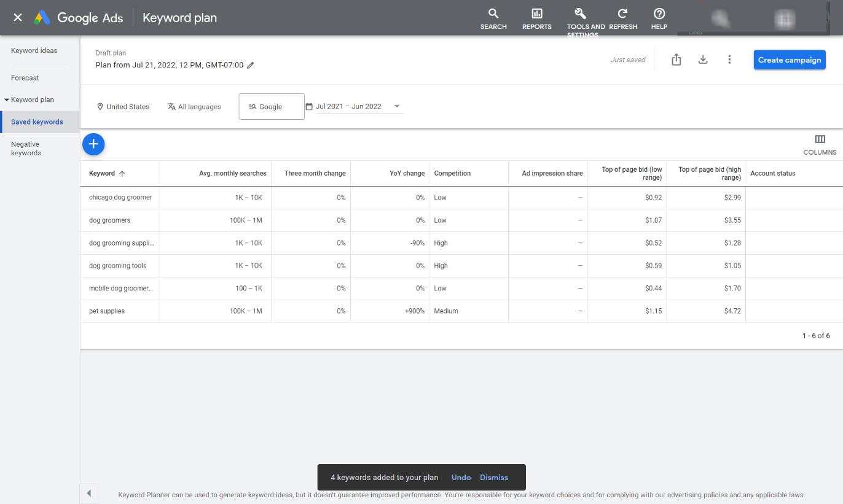Viewport: 843px width, 504px height.
Task: Open Tools and Settings menu
Action: click(581, 20)
